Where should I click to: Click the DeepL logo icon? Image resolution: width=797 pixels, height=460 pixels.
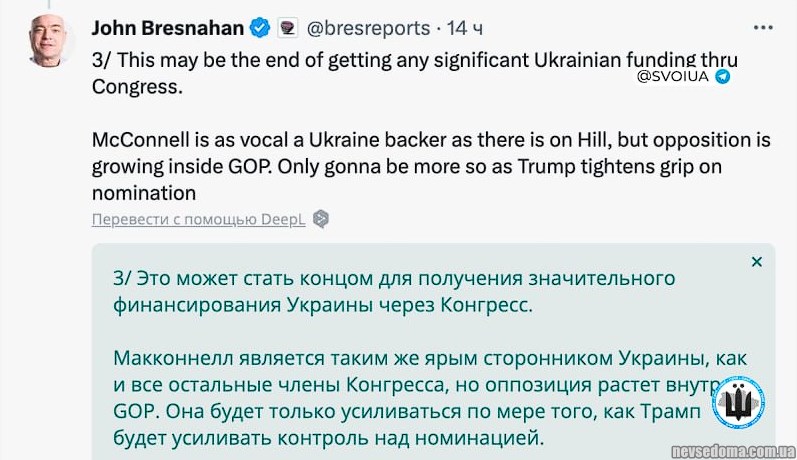[x=321, y=219]
